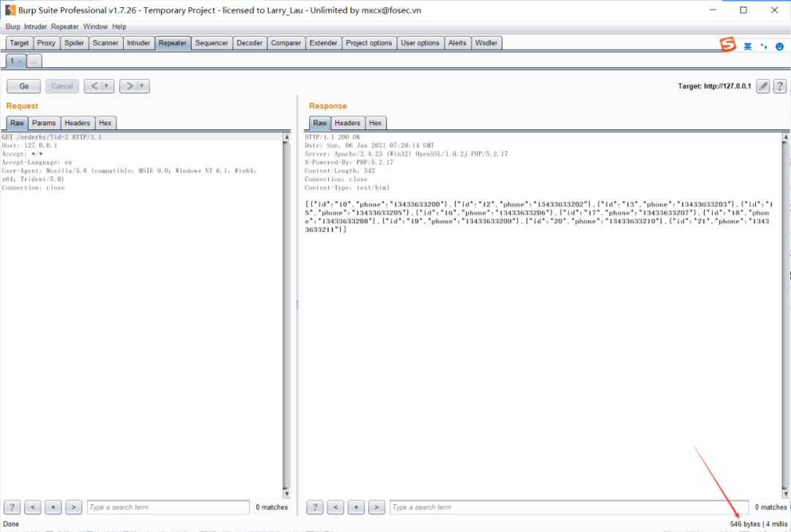Click request pane scrollbar down arrow
791x532 pixels.
[x=286, y=494]
